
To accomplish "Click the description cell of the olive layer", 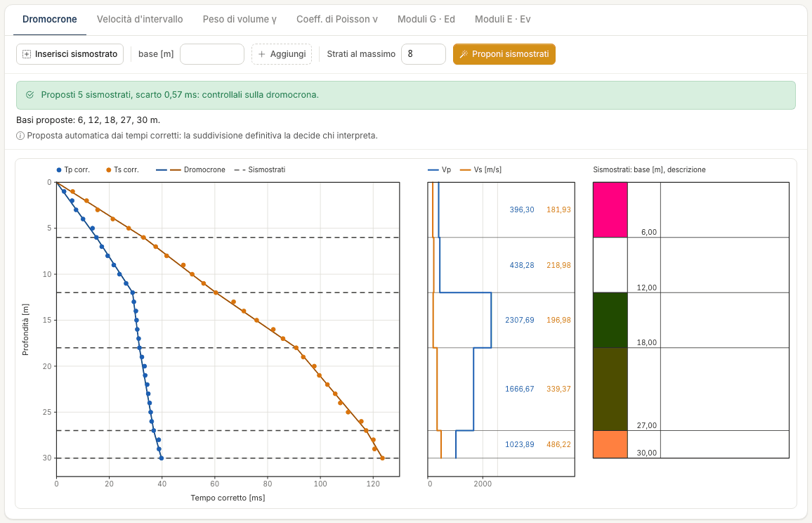I will click(725, 389).
